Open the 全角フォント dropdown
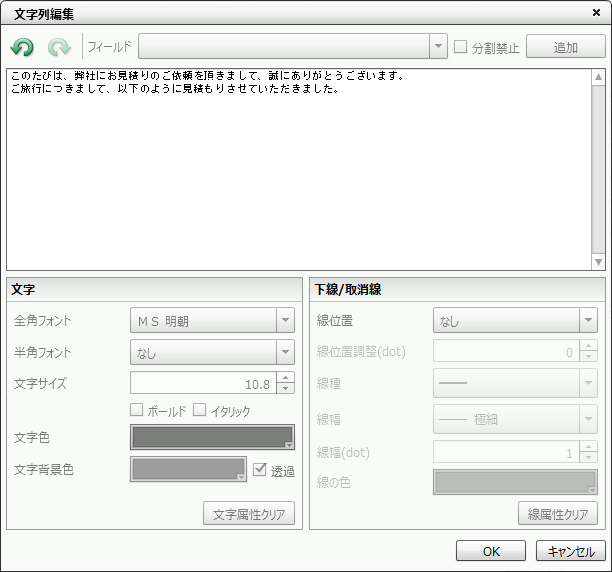The image size is (612, 572). (x=285, y=320)
